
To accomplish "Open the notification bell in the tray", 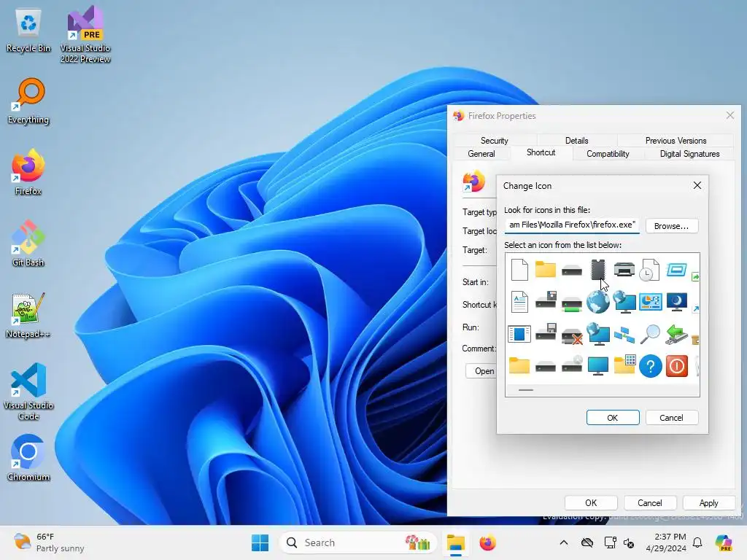I will (x=697, y=542).
